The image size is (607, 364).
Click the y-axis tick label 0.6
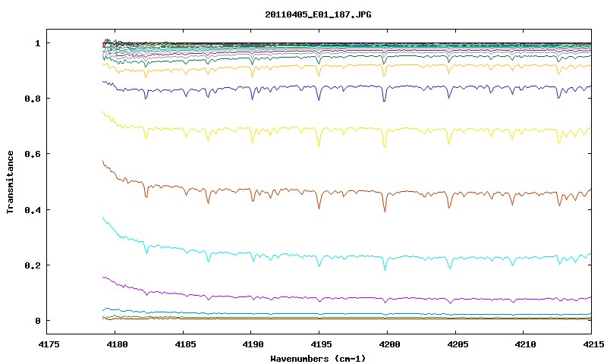point(33,154)
